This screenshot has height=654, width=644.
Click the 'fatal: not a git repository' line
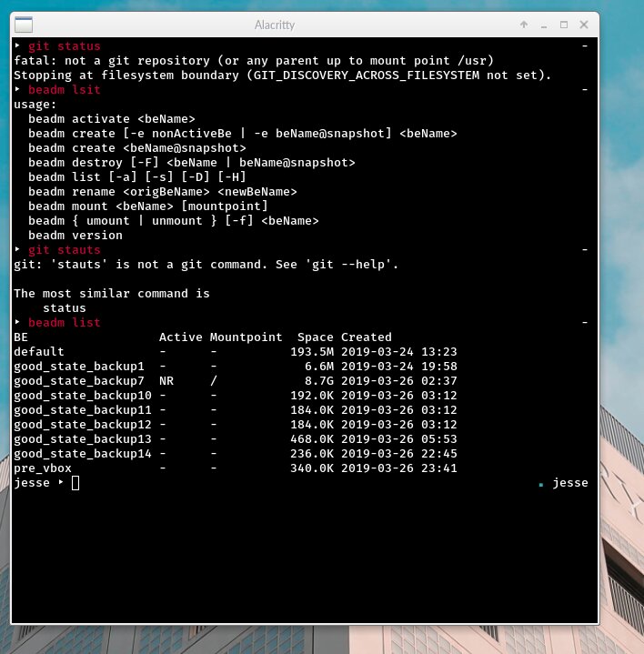(254, 60)
